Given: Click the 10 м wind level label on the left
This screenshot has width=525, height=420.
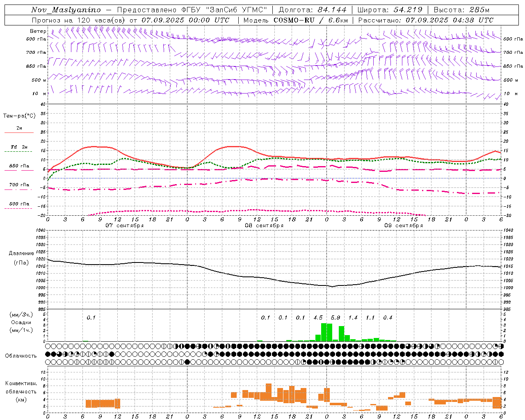Looking at the screenshot, I should (x=39, y=94).
